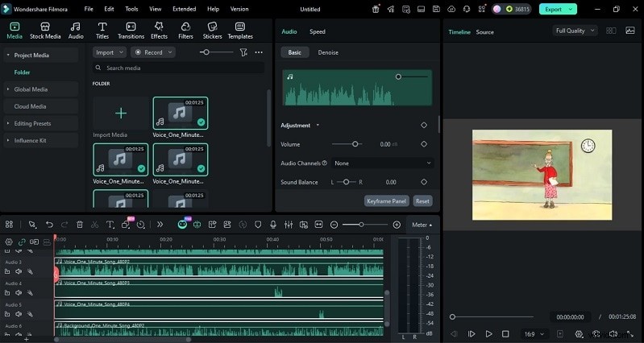The height and width of the screenshot is (343, 644).
Task: Adjust the Volume slider handle
Action: click(355, 144)
